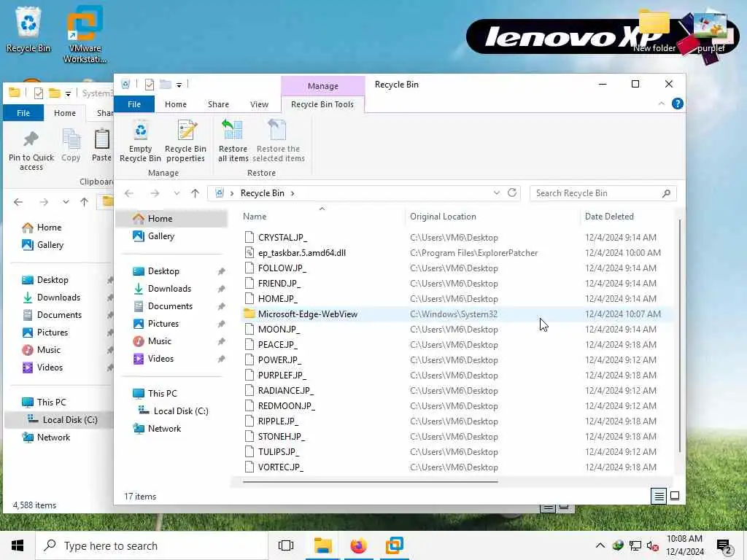The height and width of the screenshot is (560, 747).
Task: Open Documents in Recycle Bin sidebar
Action: pyautogui.click(x=170, y=306)
